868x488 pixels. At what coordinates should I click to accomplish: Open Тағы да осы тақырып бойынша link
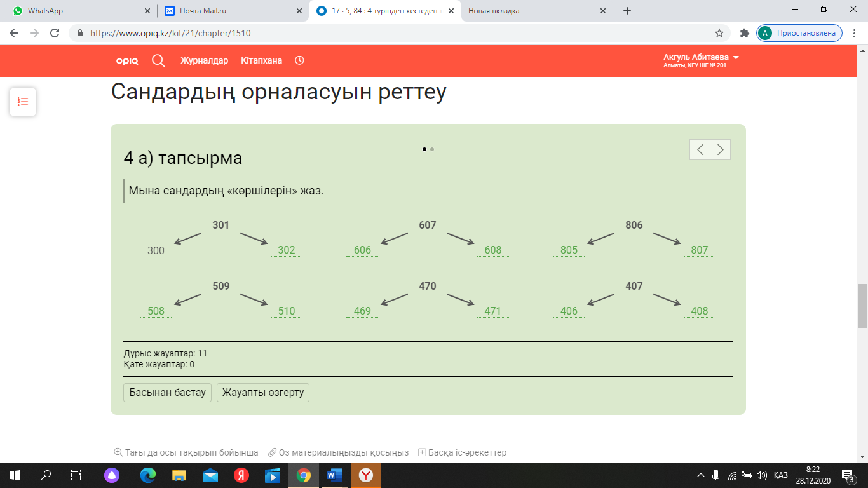point(186,452)
